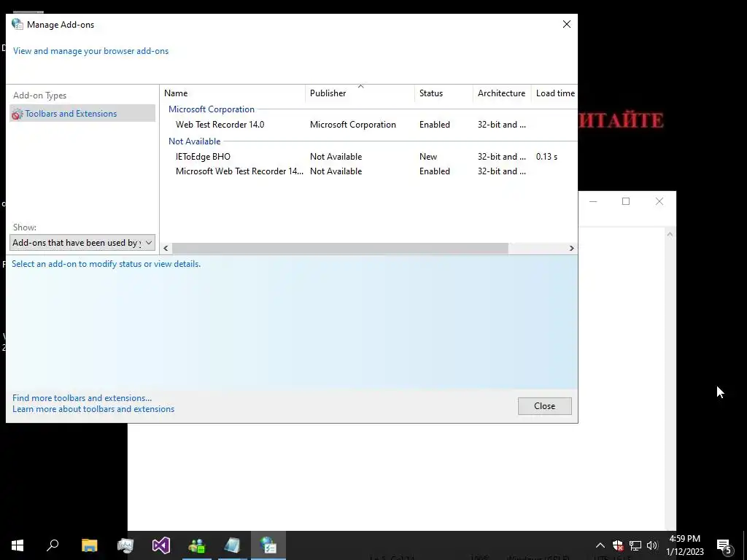
Task: Open Learn more about toolbars and extensions
Action: point(93,409)
